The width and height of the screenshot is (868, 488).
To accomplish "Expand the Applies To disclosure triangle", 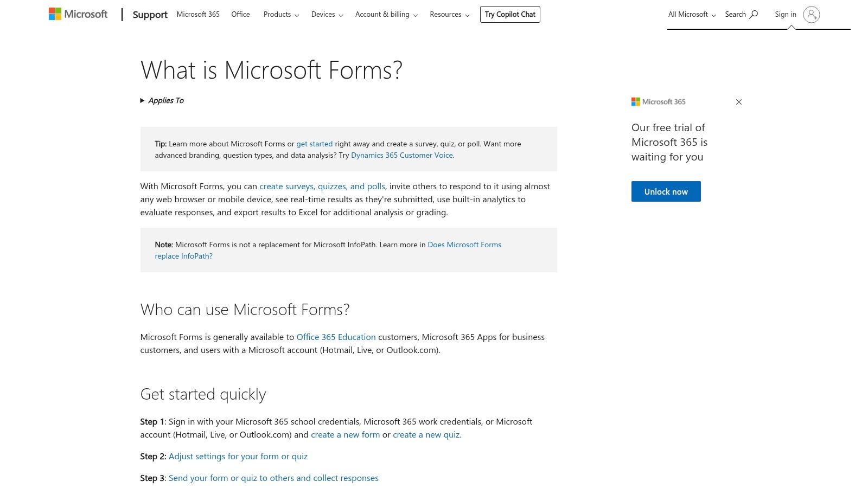I will [142, 100].
